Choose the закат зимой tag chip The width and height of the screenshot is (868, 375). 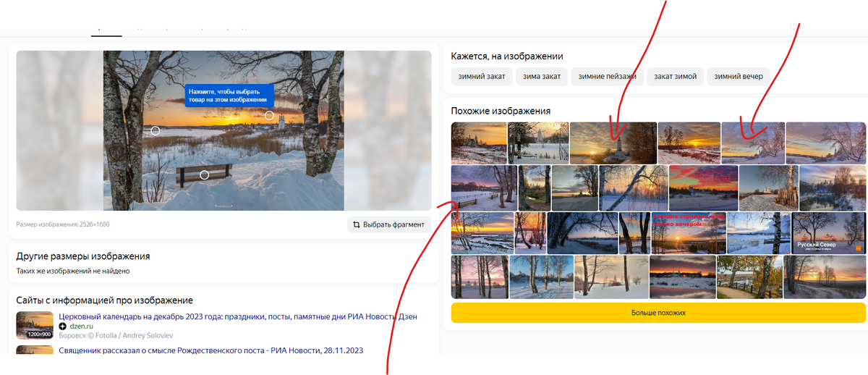(x=675, y=76)
